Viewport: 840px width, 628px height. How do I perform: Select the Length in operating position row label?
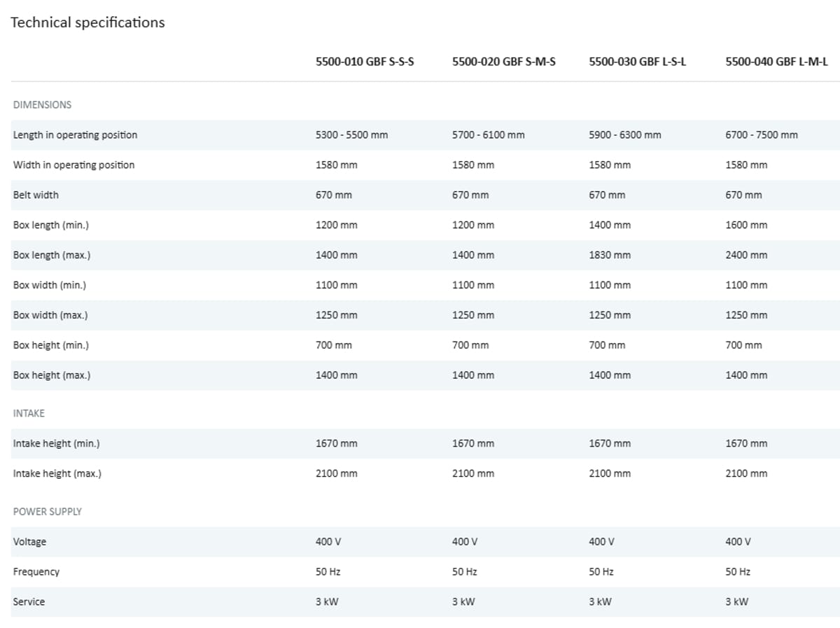tap(75, 134)
